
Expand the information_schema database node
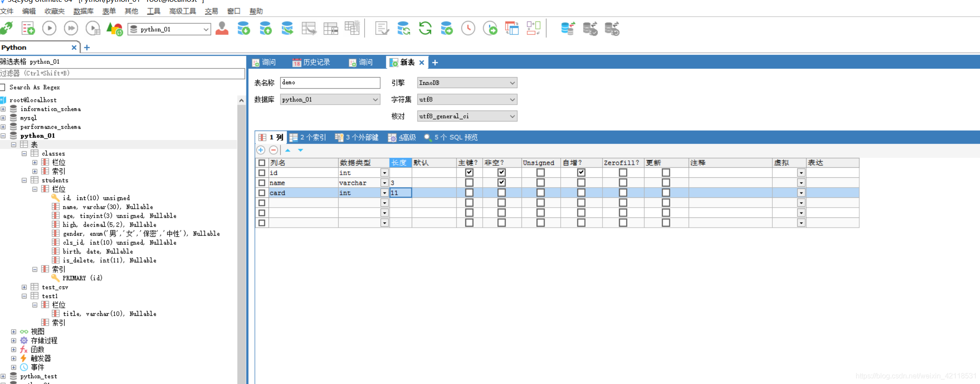(3, 109)
